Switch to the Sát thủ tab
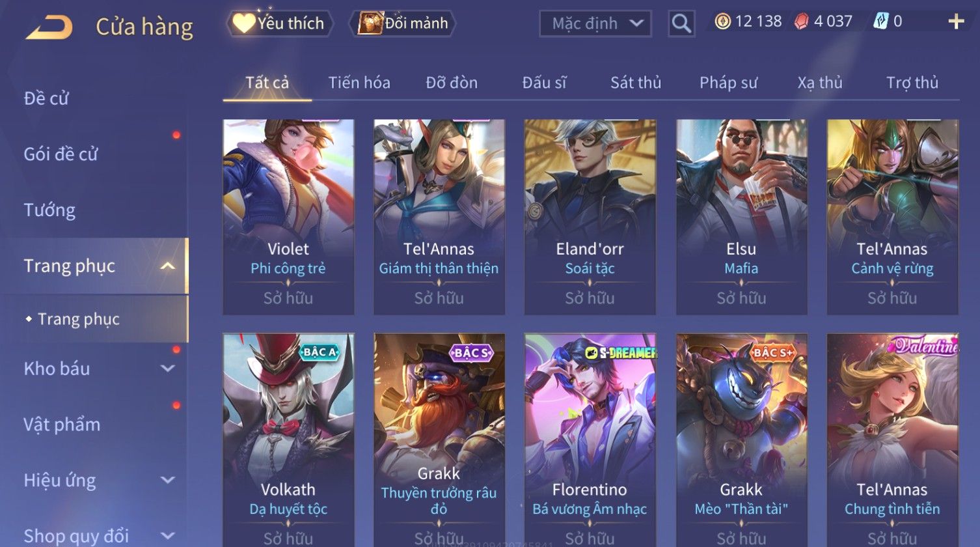 (635, 83)
